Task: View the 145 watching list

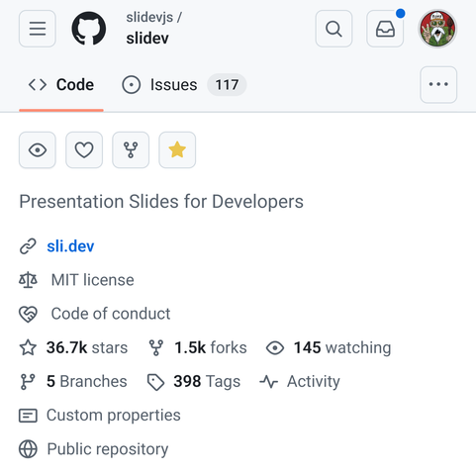Action: (x=342, y=347)
